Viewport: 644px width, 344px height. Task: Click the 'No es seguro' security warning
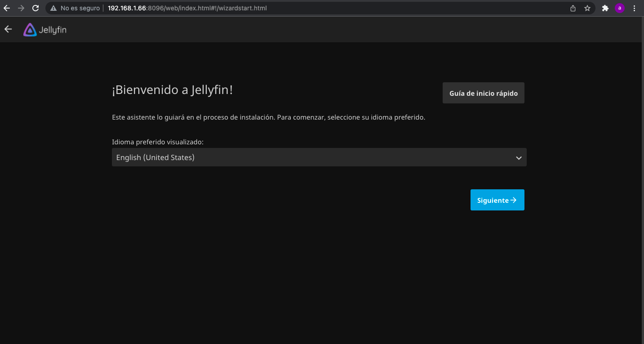(x=75, y=8)
